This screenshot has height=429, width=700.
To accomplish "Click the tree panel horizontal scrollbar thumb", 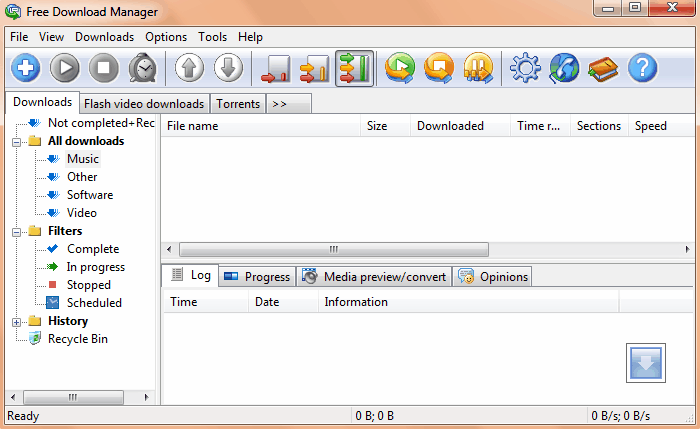I will tap(73, 397).
